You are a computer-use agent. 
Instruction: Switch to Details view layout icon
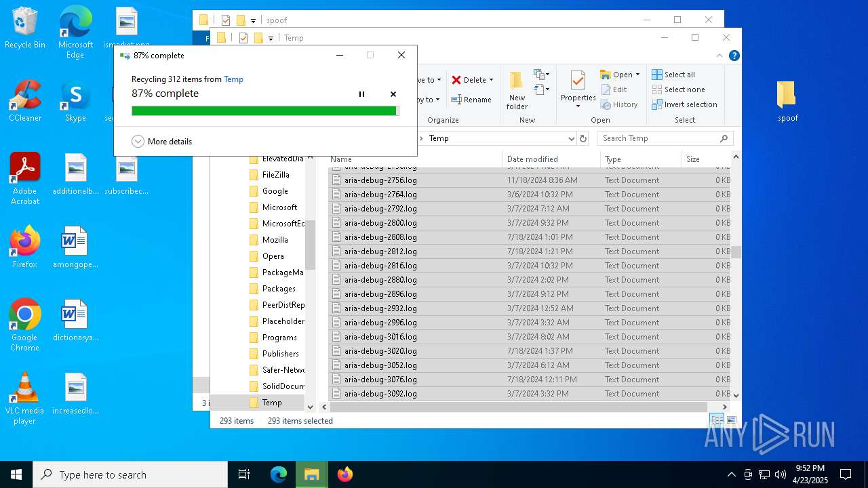click(x=717, y=421)
